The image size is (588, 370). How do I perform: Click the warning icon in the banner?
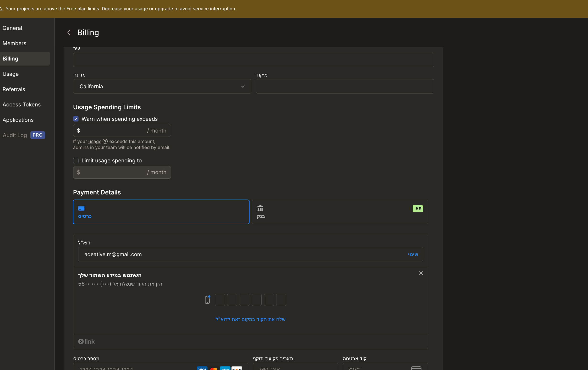click(x=1, y=9)
